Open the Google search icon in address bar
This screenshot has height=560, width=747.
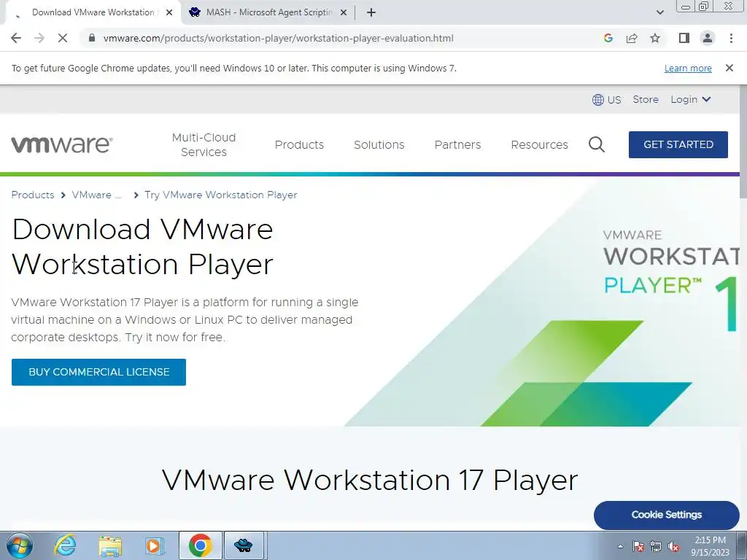608,38
